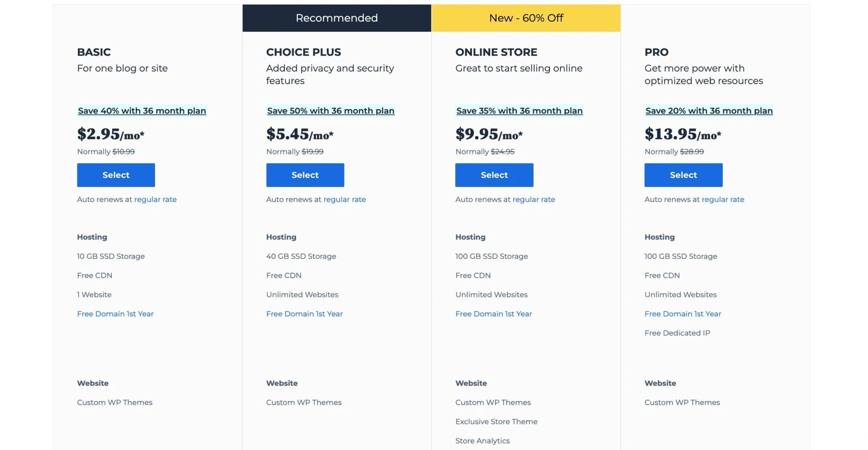
Task: Select the ONLINE STORE plan
Action: [x=494, y=175]
